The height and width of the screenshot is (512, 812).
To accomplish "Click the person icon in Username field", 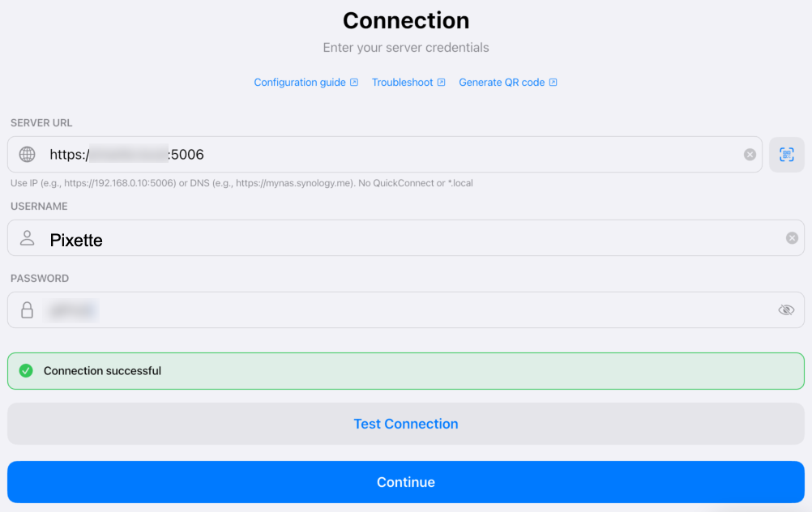I will (27, 239).
